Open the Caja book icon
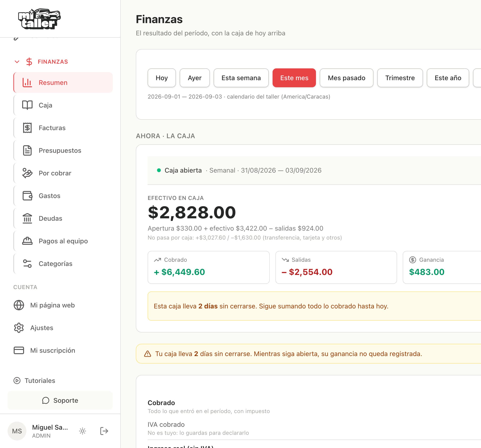This screenshot has height=448, width=481. tap(27, 105)
